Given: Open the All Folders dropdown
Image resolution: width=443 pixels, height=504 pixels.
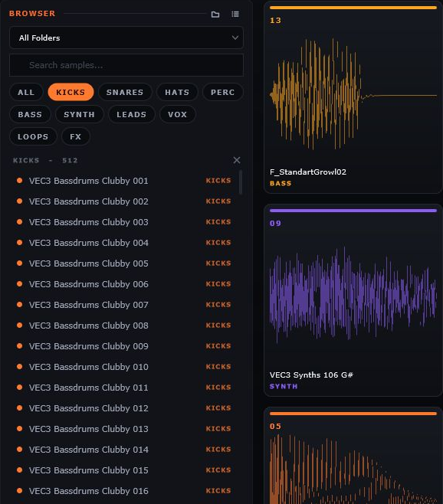Looking at the screenshot, I should [x=126, y=38].
